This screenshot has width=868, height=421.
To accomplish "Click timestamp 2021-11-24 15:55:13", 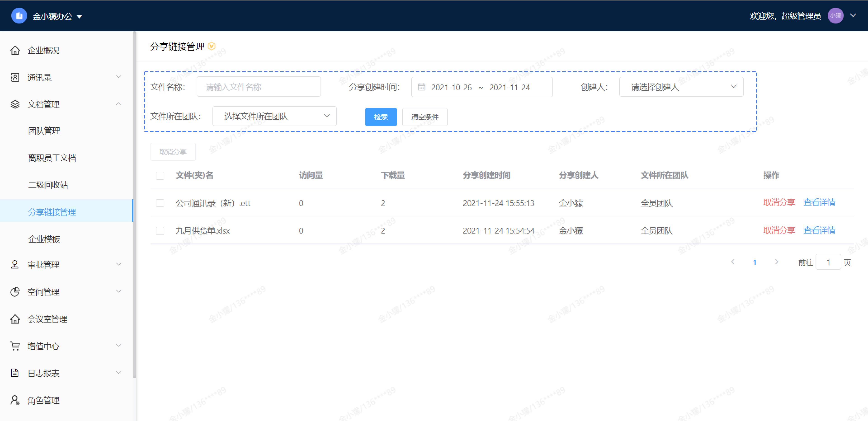I will [498, 203].
